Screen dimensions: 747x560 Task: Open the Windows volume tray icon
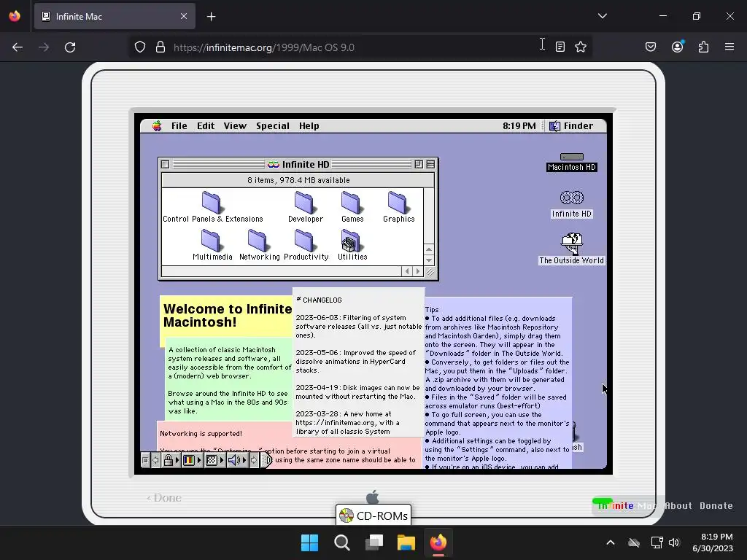[673, 542]
